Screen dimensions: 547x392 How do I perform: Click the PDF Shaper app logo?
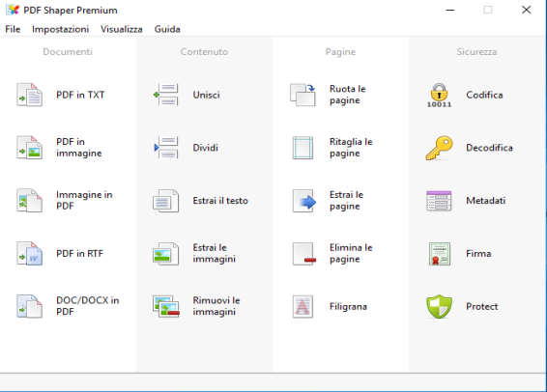click(x=13, y=10)
